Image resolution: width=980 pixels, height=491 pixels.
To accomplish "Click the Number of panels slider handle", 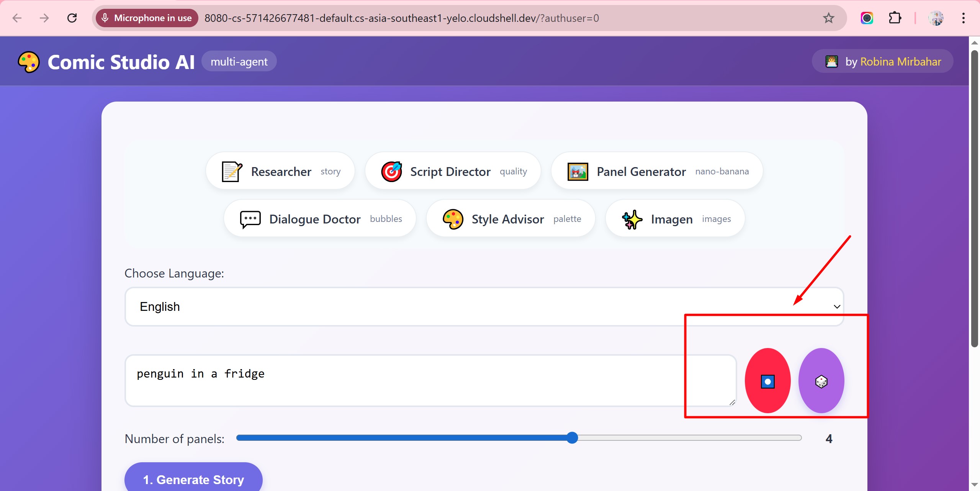I will [x=572, y=438].
